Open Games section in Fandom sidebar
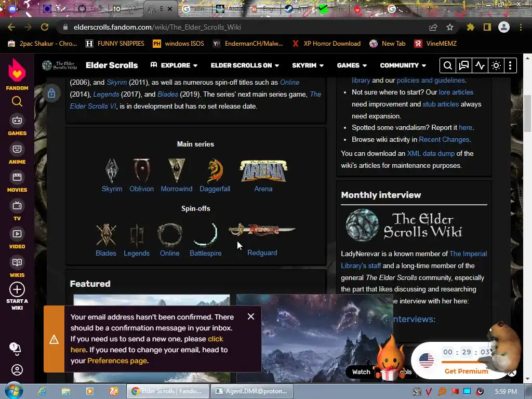Viewport: 532px width, 399px height. (x=17, y=125)
